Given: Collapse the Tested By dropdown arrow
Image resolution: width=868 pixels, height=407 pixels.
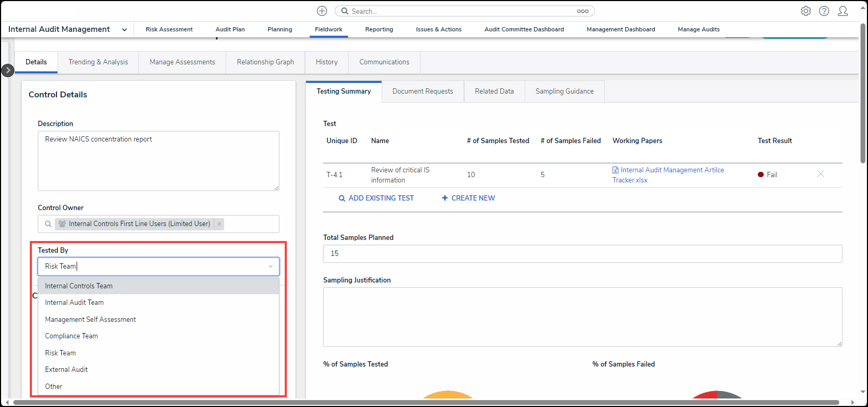Looking at the screenshot, I should coord(270,267).
